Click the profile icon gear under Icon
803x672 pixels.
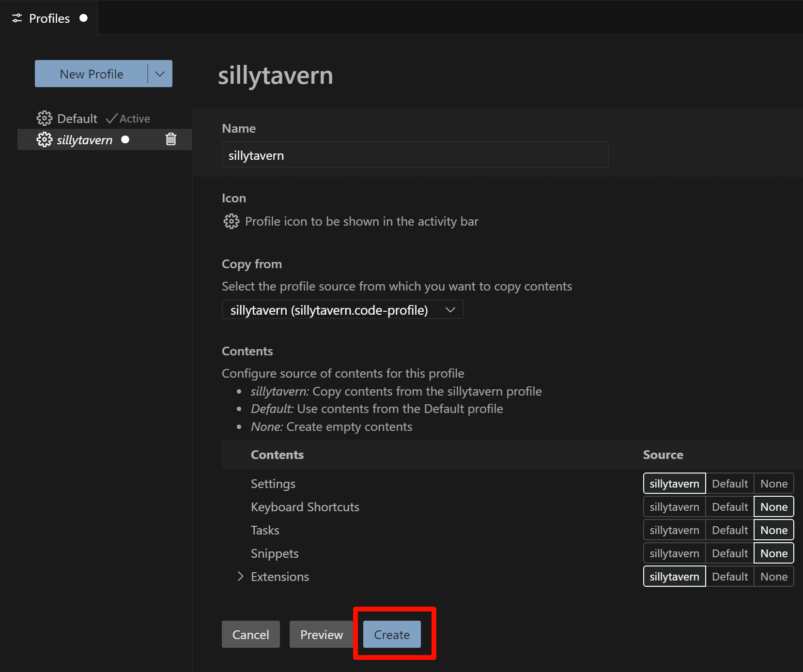231,221
